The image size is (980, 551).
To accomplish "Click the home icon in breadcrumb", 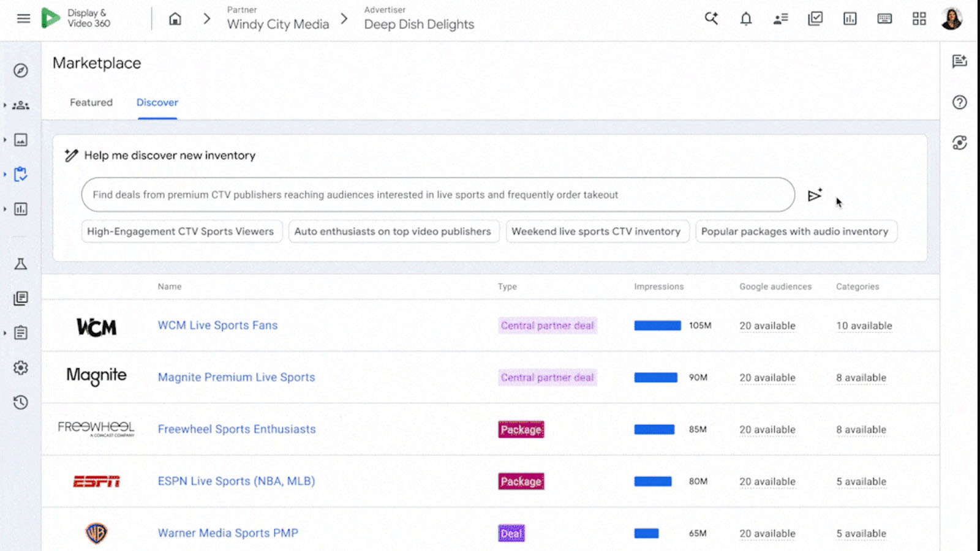I will [175, 19].
